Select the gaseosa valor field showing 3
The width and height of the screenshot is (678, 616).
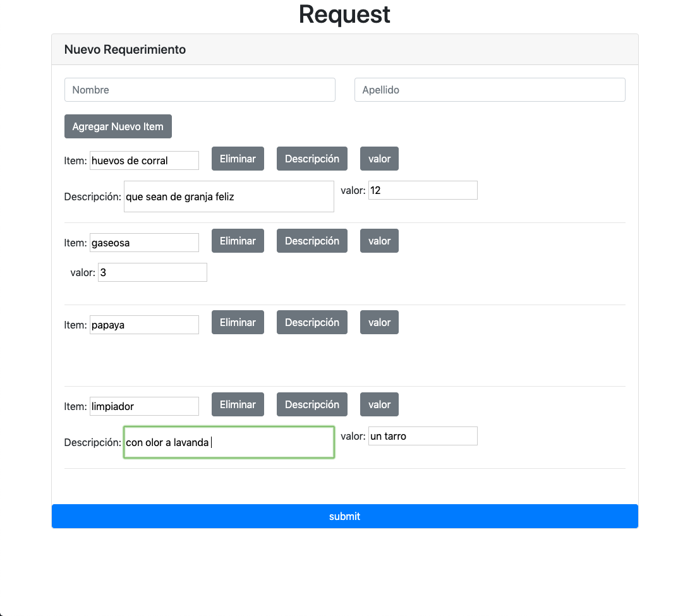152,272
